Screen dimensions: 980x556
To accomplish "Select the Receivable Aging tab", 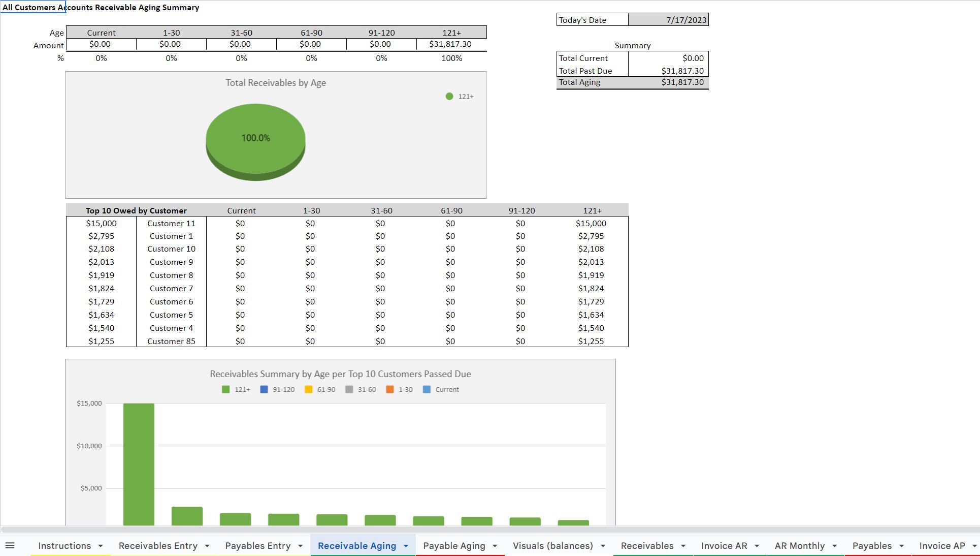I will tap(357, 546).
